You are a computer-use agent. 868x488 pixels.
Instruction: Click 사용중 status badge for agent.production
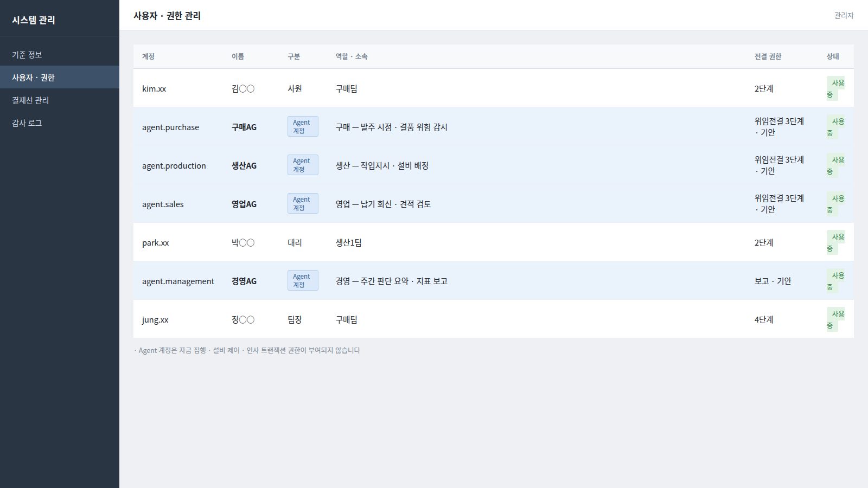[835, 165]
